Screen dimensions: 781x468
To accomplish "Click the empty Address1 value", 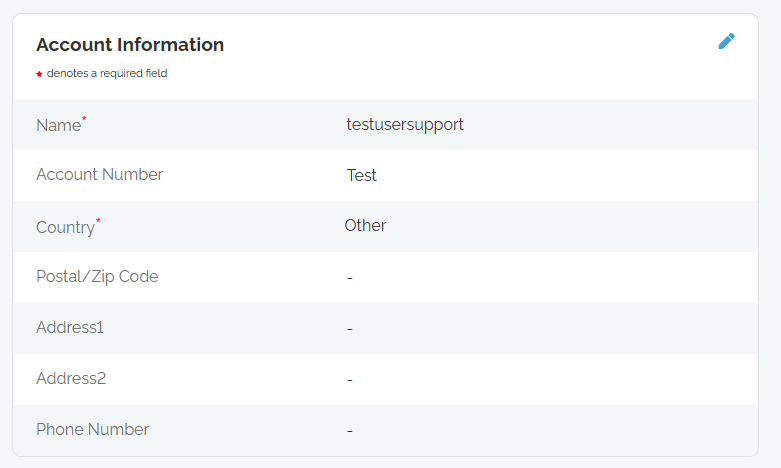I will (350, 329).
